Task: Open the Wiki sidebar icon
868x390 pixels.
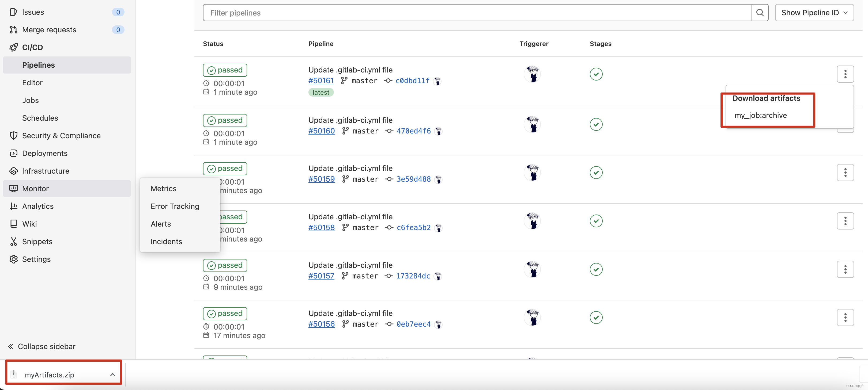Action: click(13, 224)
